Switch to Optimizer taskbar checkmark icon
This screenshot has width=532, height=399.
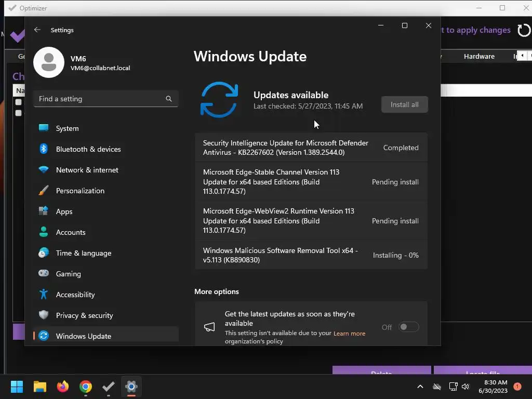(109, 387)
